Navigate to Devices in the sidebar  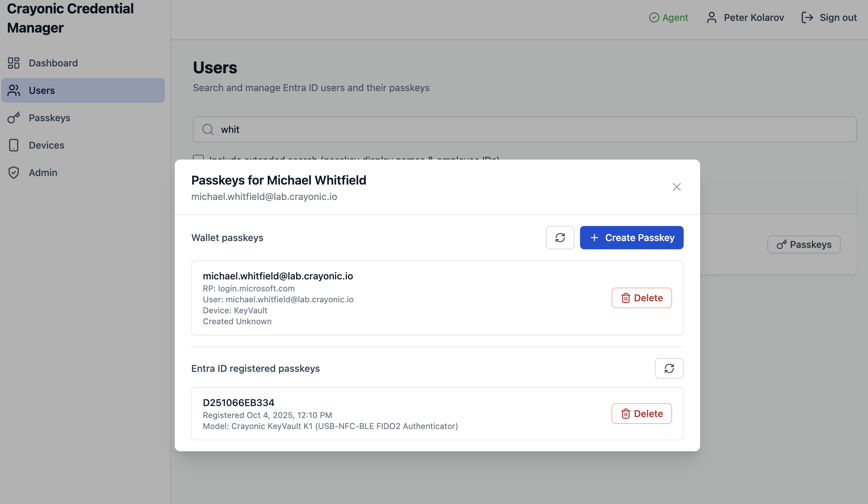tap(47, 145)
